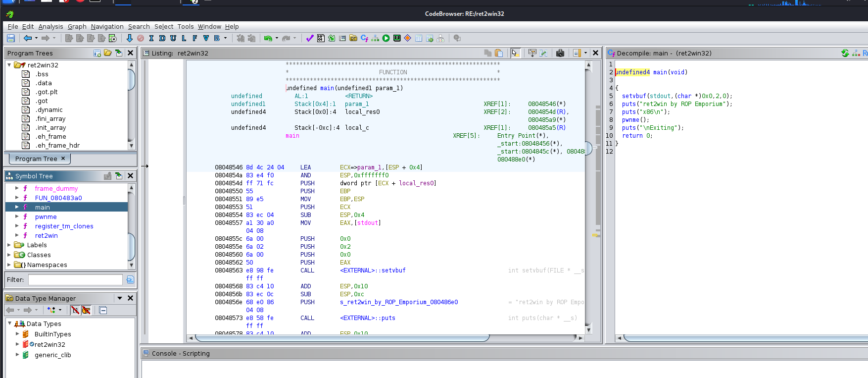Toggle the navigation direction down arrow
This screenshot has height=378, width=868.
[x=130, y=38]
